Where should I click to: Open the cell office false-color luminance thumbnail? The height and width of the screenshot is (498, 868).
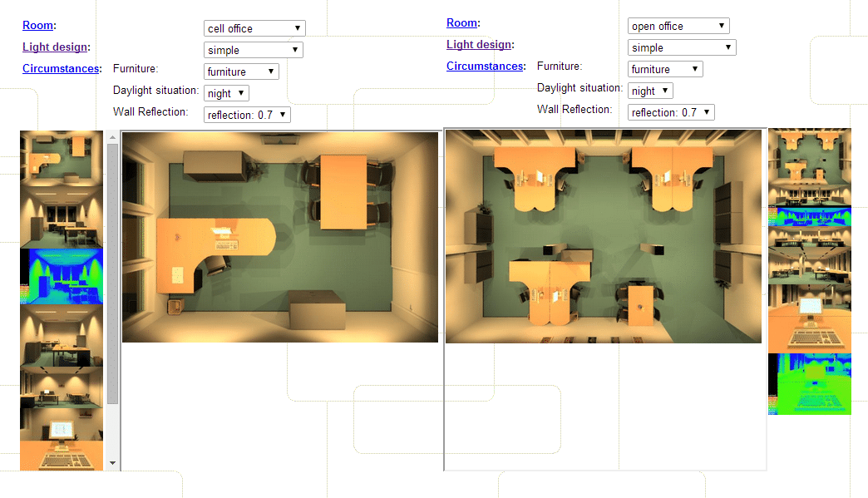coord(61,276)
